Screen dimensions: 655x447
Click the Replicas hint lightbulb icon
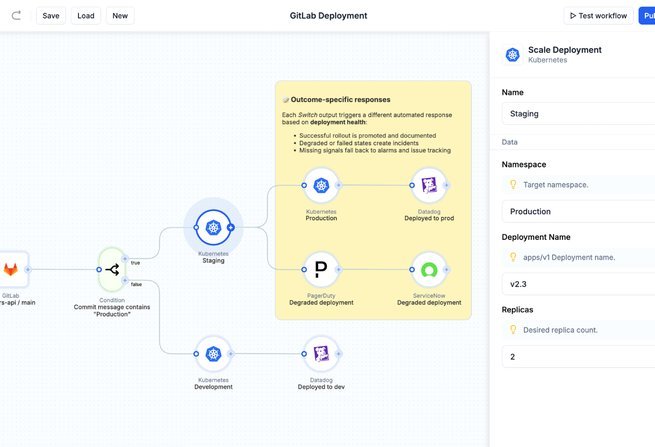[513, 330]
